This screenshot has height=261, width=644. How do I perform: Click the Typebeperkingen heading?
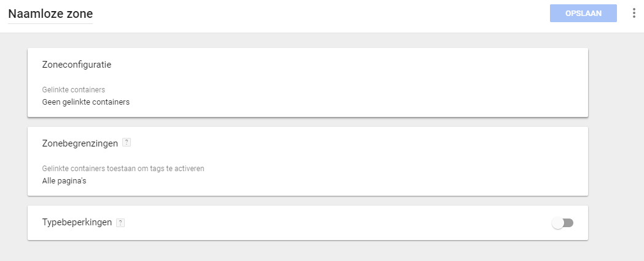(x=77, y=222)
